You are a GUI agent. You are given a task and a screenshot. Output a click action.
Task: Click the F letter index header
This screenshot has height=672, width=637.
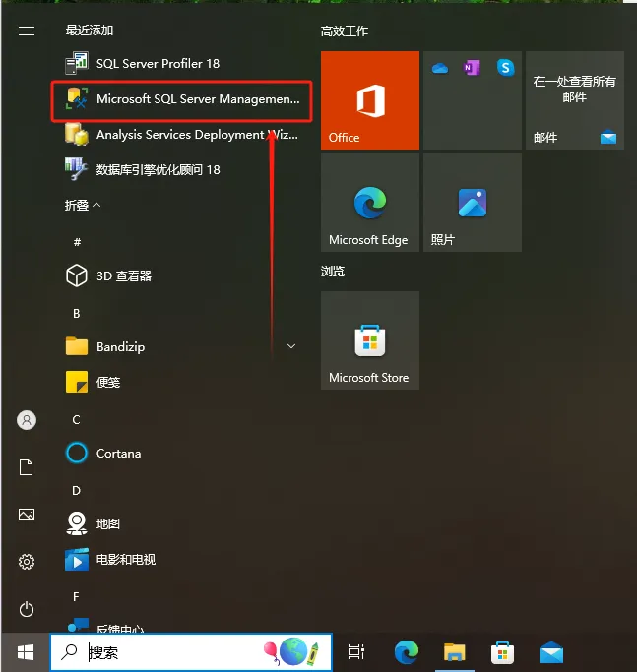click(77, 596)
